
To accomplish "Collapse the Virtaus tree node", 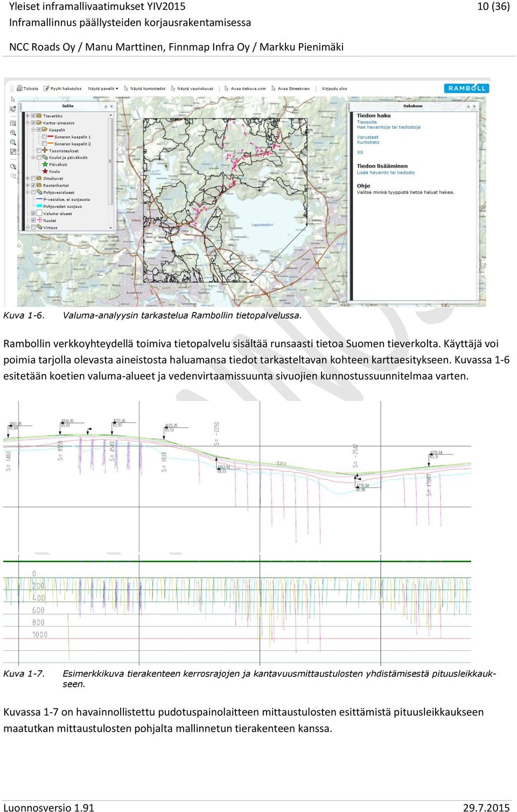I will [x=27, y=227].
